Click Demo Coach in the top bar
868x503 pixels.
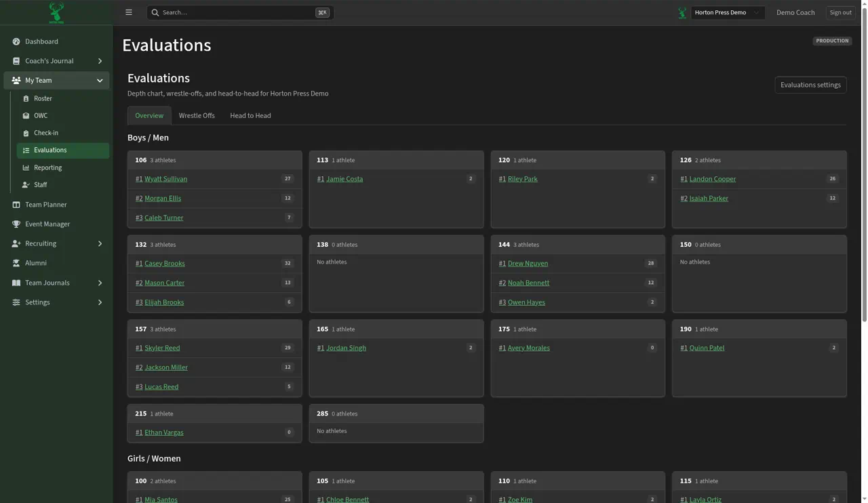(x=795, y=12)
